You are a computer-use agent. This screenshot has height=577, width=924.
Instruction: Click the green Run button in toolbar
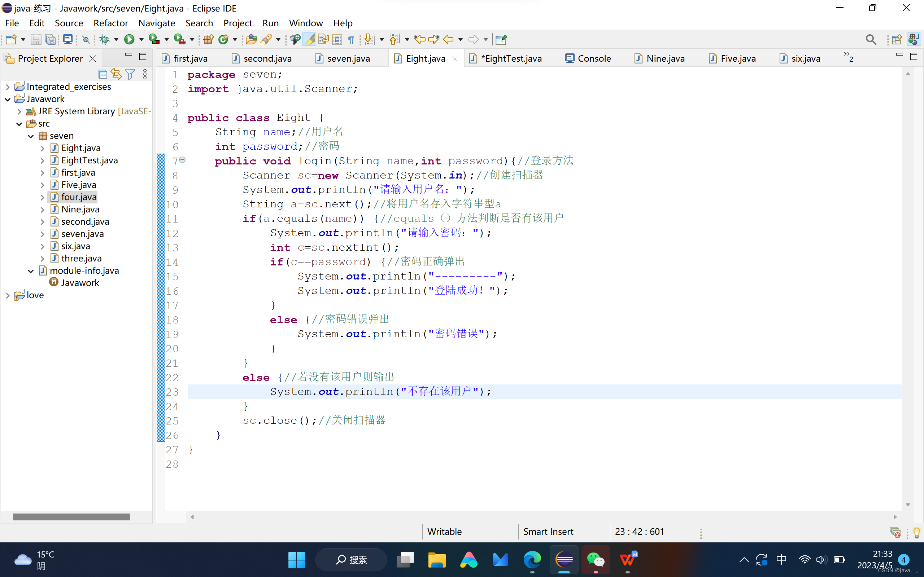(129, 39)
